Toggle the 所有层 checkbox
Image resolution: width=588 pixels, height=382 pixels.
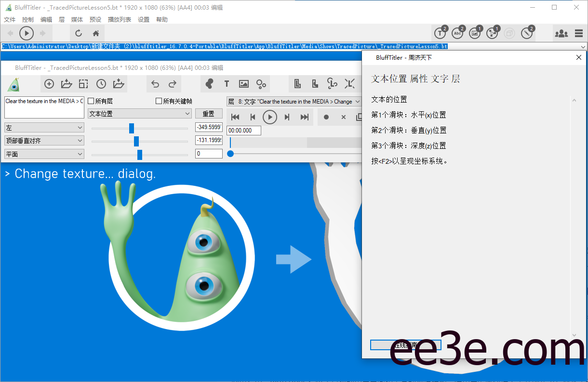[91, 101]
